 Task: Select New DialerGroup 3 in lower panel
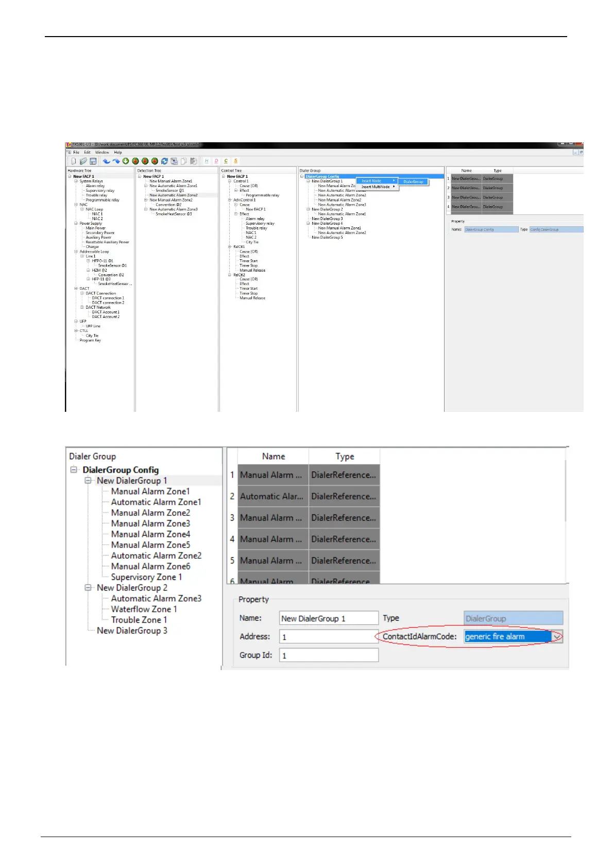click(x=132, y=631)
